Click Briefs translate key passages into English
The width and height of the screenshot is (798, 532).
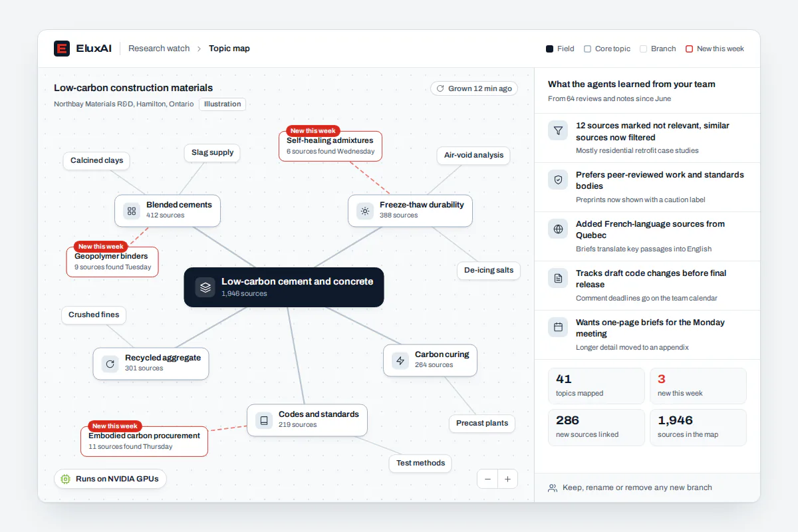pyautogui.click(x=644, y=249)
